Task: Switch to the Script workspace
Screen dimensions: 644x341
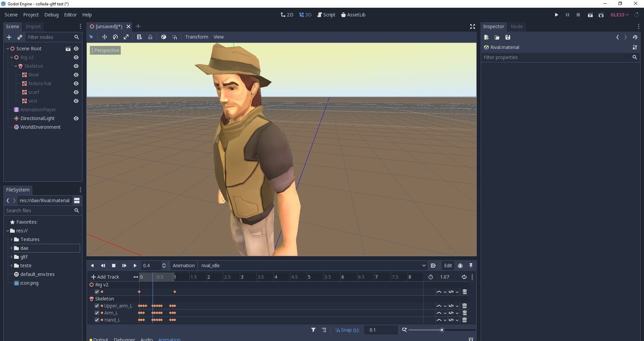Action: click(x=326, y=15)
